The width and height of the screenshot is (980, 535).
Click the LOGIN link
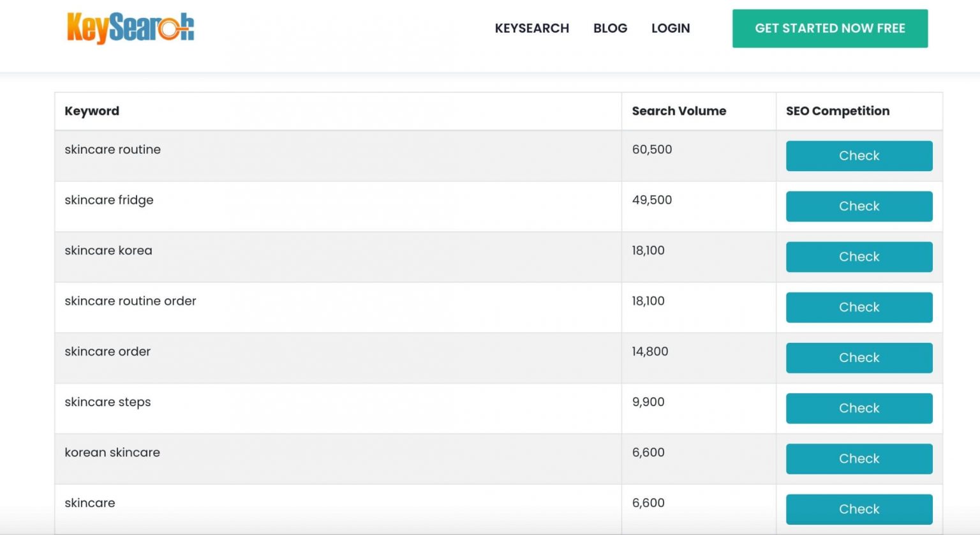pyautogui.click(x=670, y=28)
